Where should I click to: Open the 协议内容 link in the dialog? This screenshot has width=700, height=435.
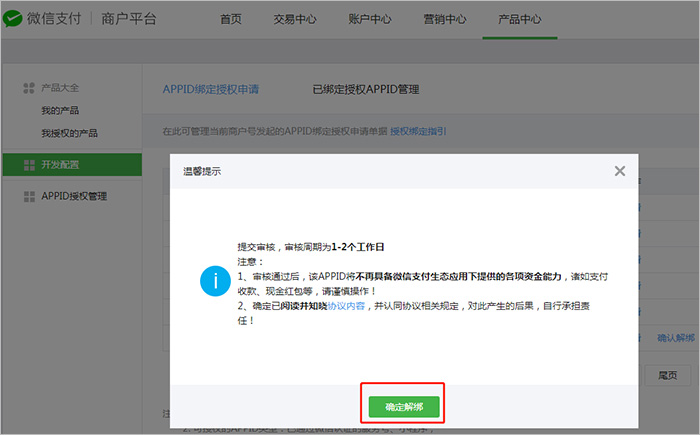tap(346, 306)
